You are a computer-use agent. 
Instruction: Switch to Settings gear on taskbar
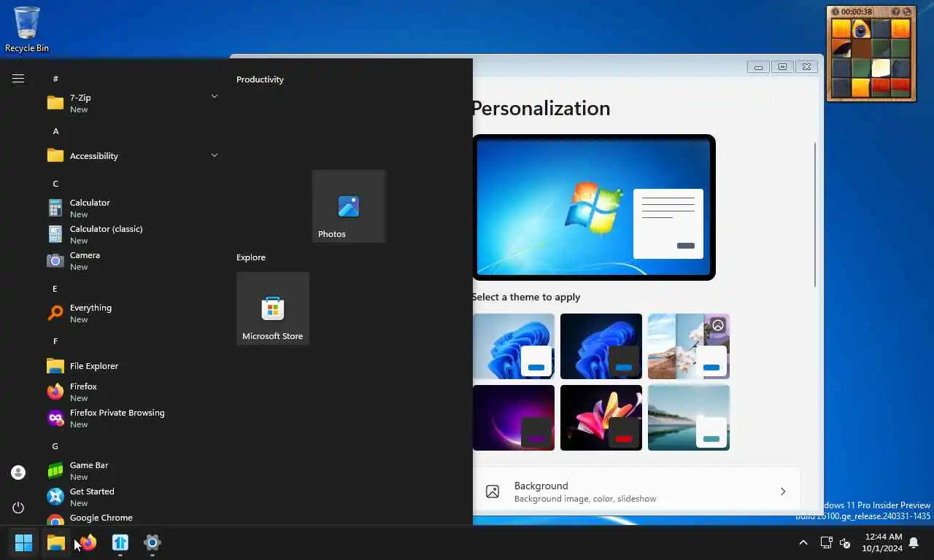153,542
